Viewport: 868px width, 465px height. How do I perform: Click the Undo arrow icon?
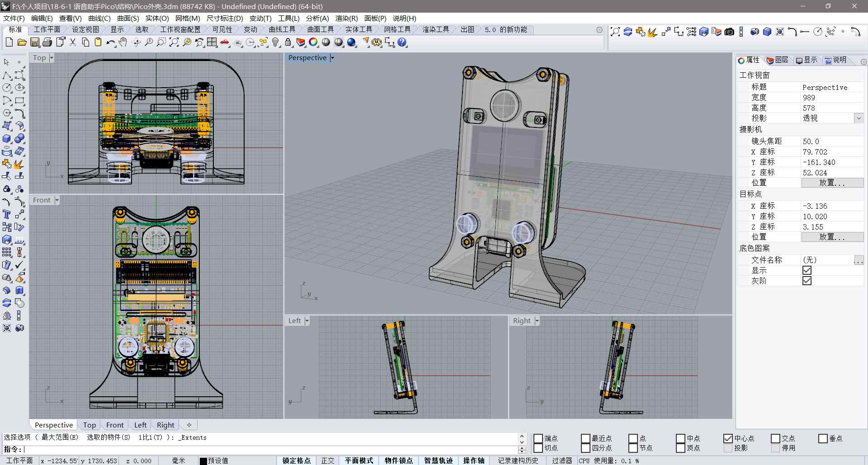coord(110,42)
